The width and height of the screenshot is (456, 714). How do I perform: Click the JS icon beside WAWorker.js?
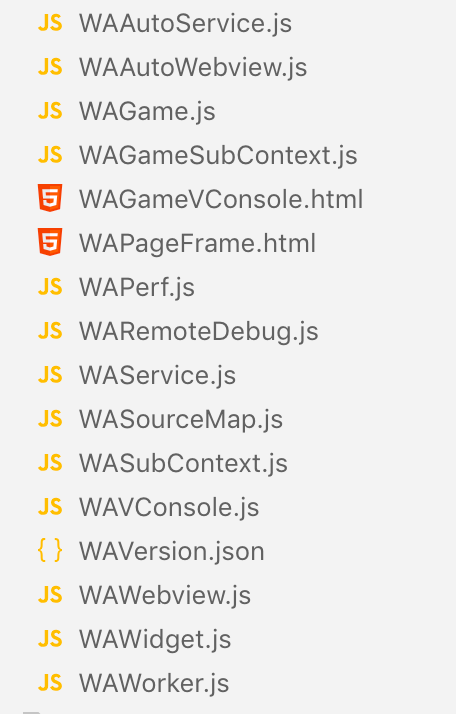tap(50, 683)
